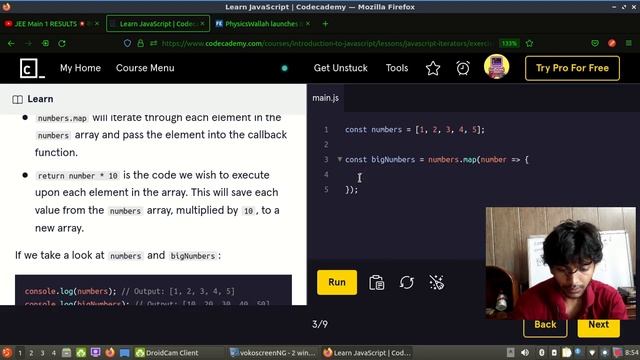Click the webcam overlay video
The image size is (640, 360).
tap(560, 263)
